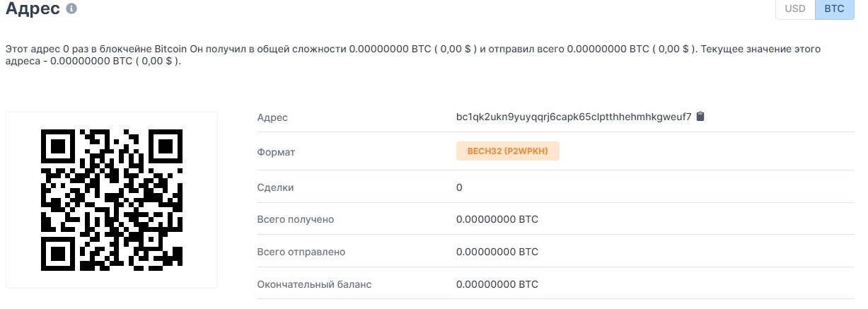
Task: Click the Адрес row label in table
Action: coord(272,117)
